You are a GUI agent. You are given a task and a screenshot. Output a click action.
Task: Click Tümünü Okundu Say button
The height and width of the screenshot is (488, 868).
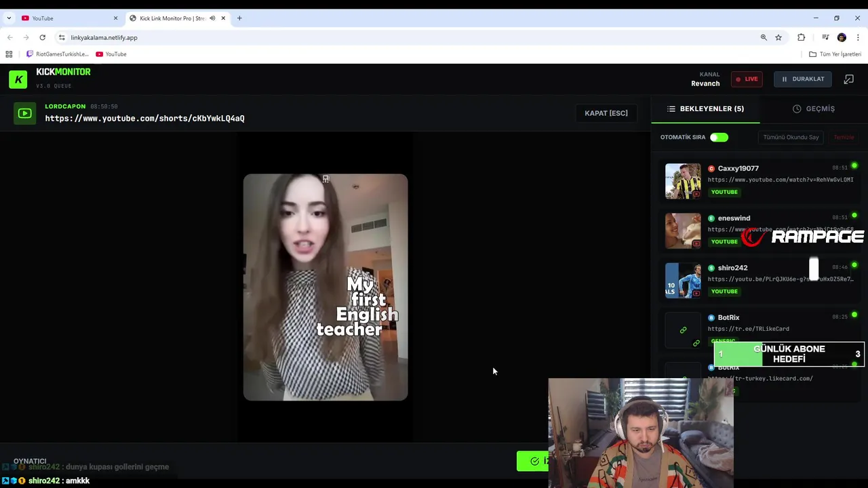791,138
